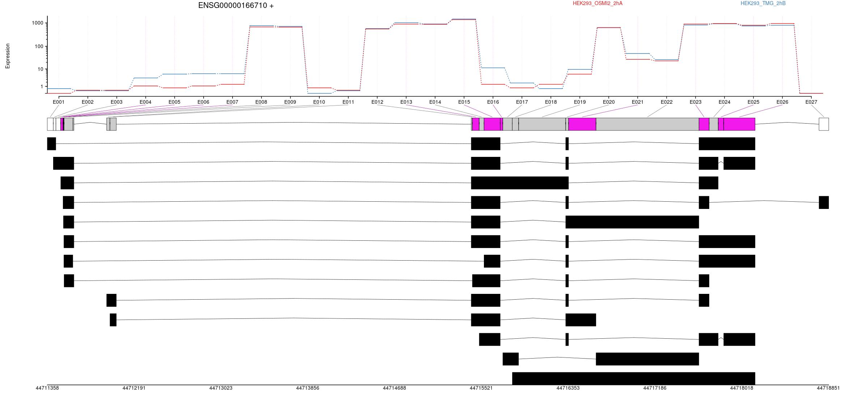Viewport: 868px width, 394px height.
Task: Click exon label E013
Action: tap(406, 102)
